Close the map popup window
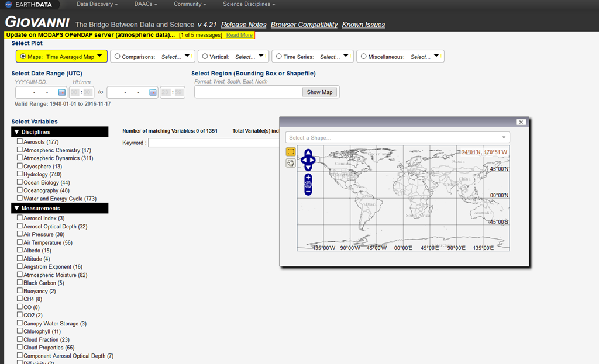599x364 pixels. click(521, 122)
